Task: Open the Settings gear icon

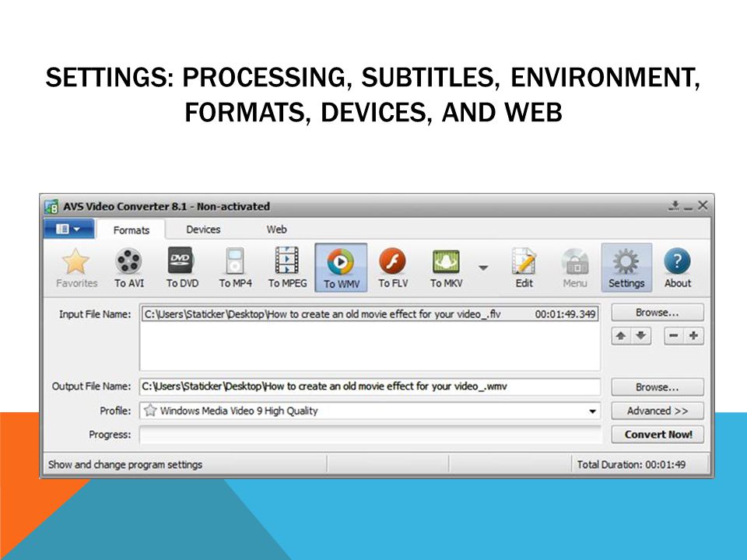Action: (626, 268)
